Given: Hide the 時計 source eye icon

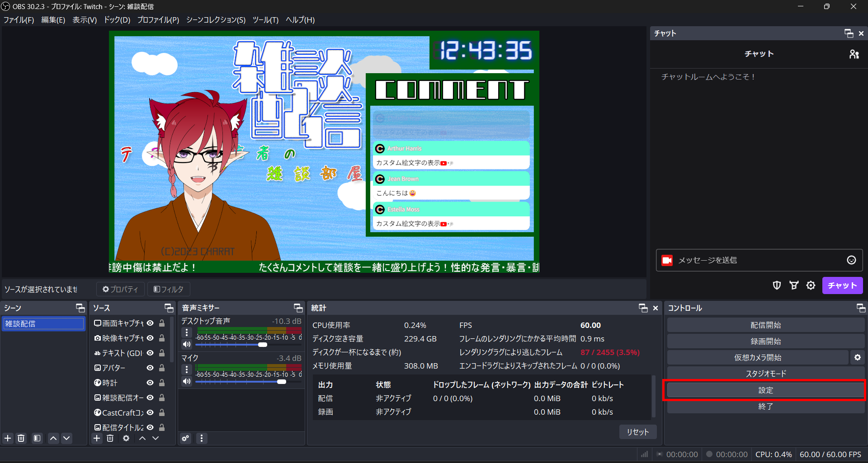Looking at the screenshot, I should tap(150, 383).
